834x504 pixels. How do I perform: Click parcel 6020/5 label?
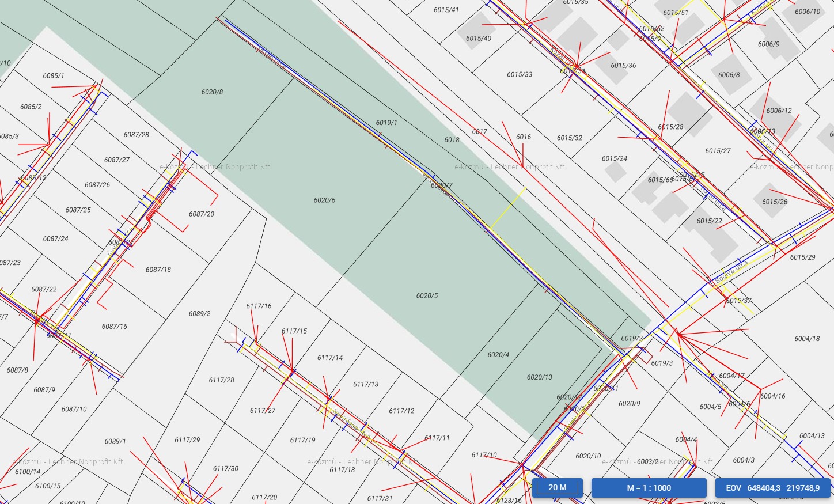tap(427, 296)
